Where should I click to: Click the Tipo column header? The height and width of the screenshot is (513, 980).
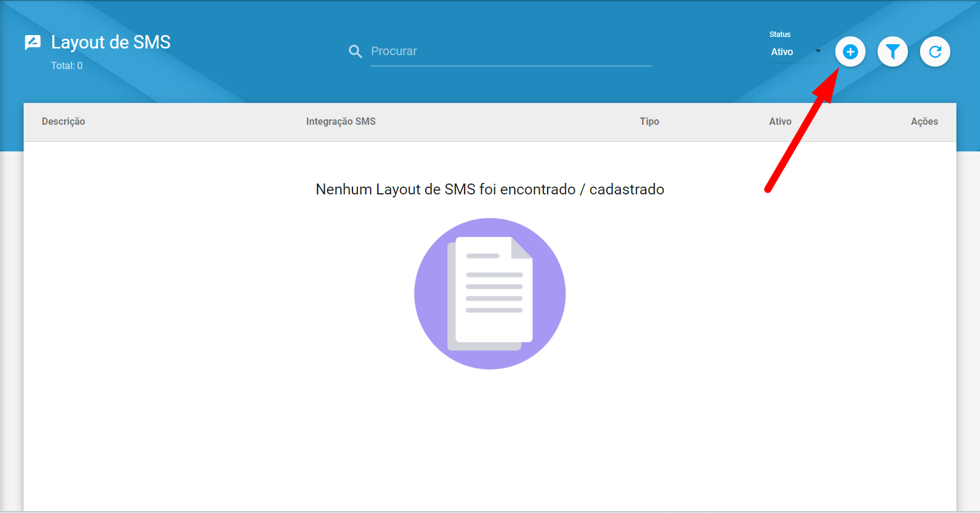point(649,121)
